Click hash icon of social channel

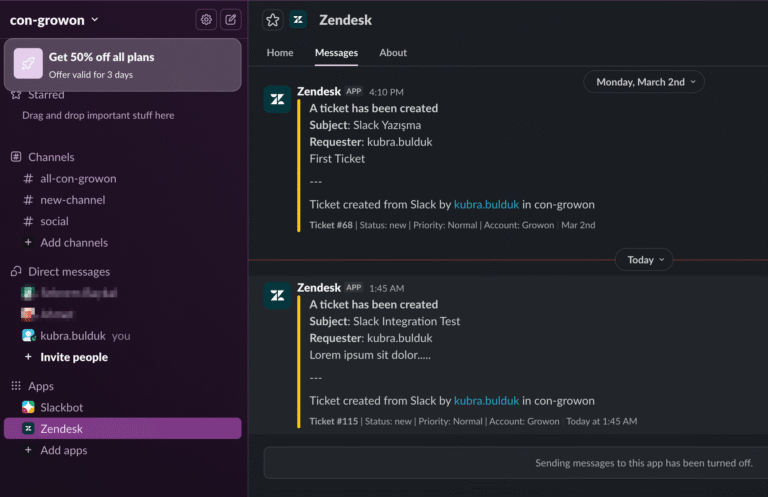point(28,221)
